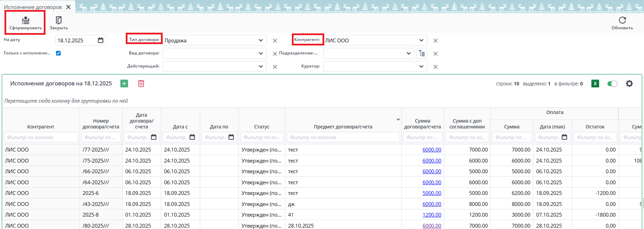Uncheck the Только с исполнением checkbox
Viewport: 644px width, 229px height.
coord(58,53)
